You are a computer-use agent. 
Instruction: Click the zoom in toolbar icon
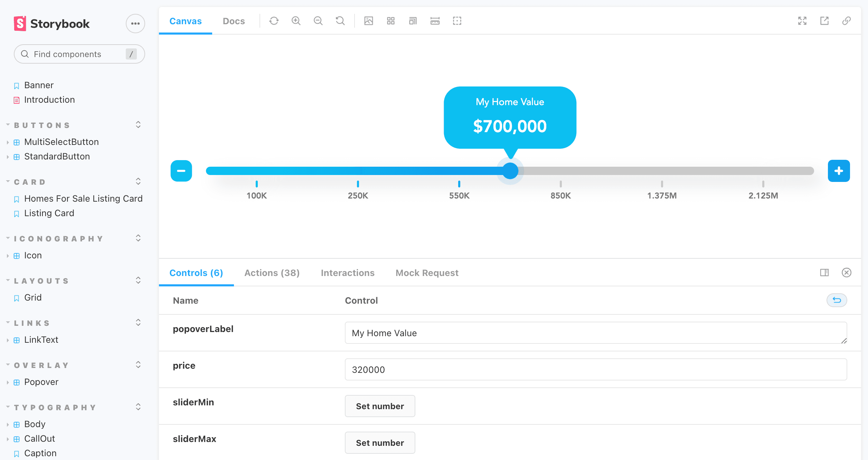[x=296, y=21]
